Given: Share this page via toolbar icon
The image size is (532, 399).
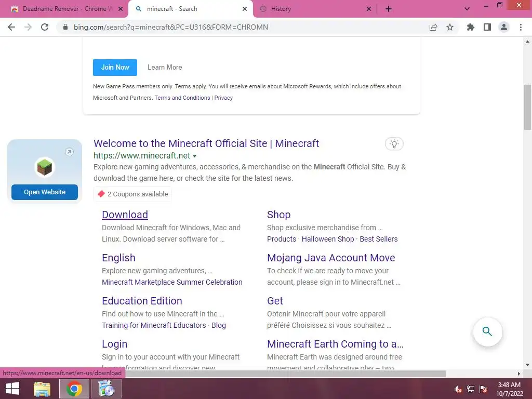Looking at the screenshot, I should pyautogui.click(x=433, y=27).
